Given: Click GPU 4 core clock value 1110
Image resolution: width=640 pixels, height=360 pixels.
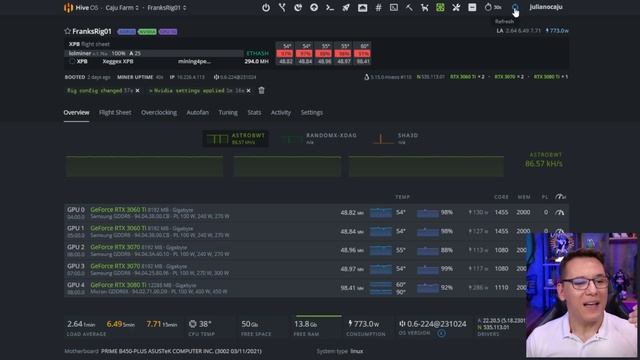Looking at the screenshot, I should click(x=501, y=287).
